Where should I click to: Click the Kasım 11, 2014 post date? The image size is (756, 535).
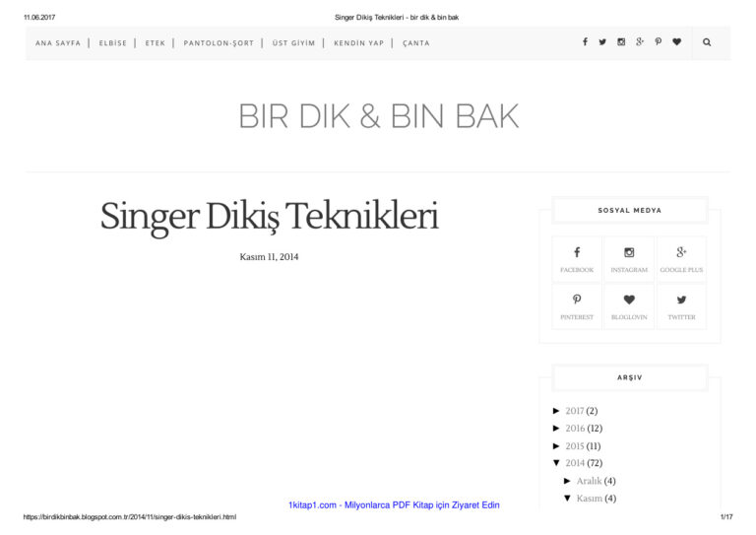(269, 257)
